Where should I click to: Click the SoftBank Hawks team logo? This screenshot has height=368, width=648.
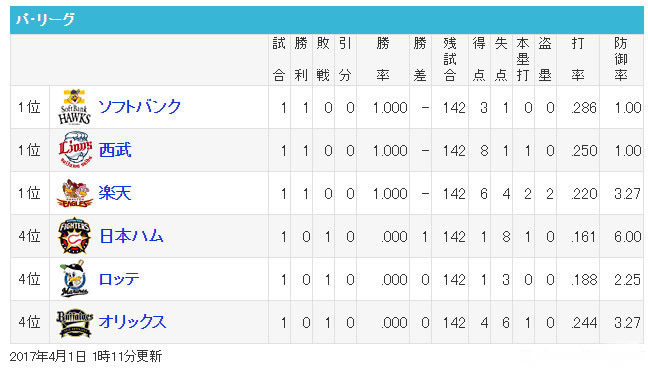pos(74,107)
